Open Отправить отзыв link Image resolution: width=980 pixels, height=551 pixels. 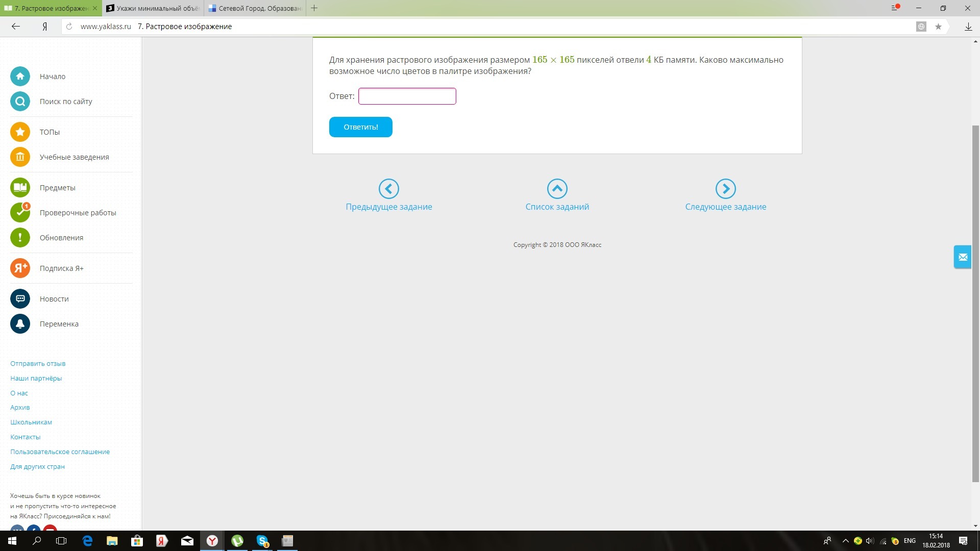[x=38, y=364]
